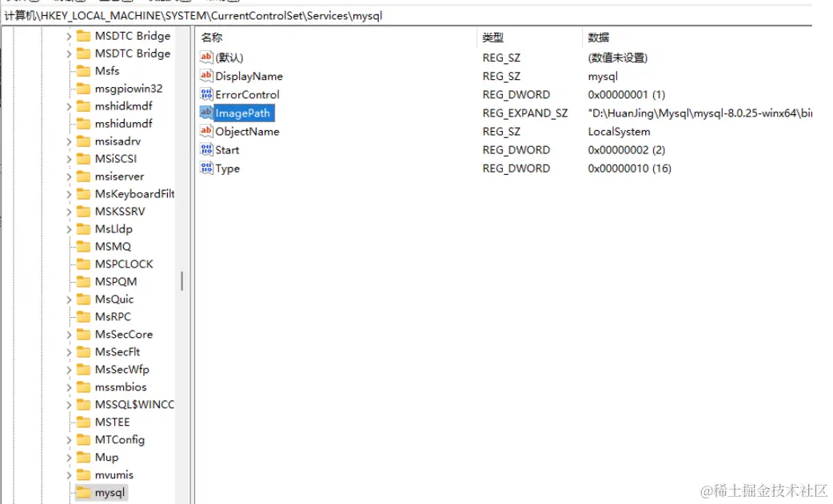Viewport: 833px width, 504px height.
Task: Expand the mshidkmdf key
Action: tap(69, 106)
